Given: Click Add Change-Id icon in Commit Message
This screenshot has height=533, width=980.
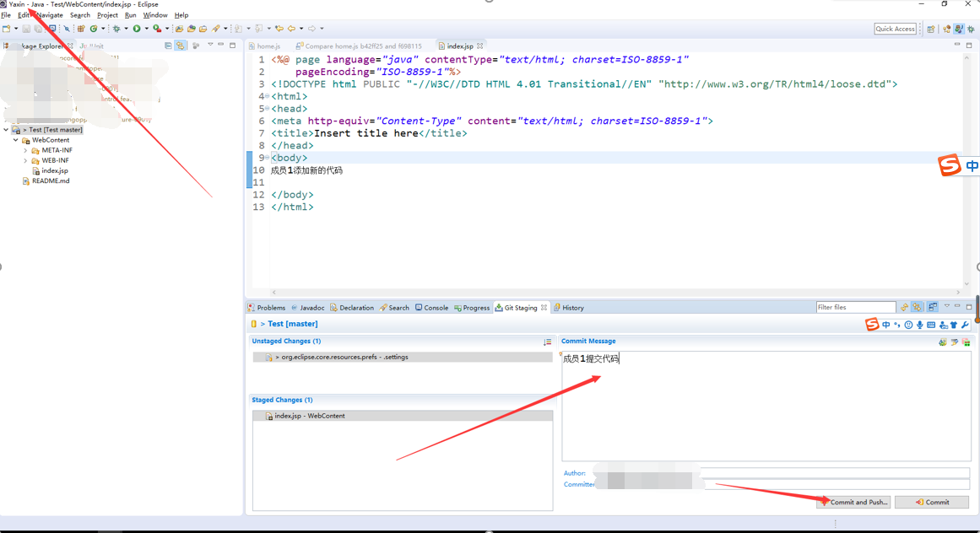Looking at the screenshot, I should click(x=966, y=342).
